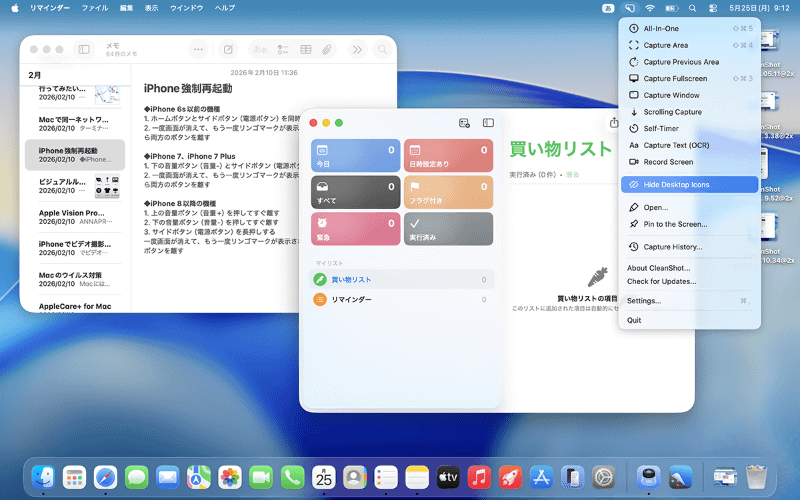This screenshot has width=800, height=500.
Task: Select リマインダー list in Reminders sidebar
Action: click(402, 299)
